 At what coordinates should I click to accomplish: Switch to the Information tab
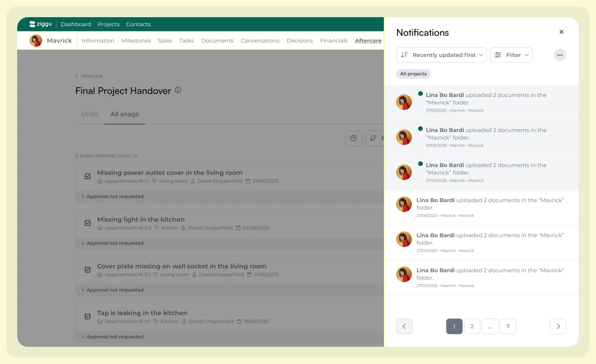click(98, 41)
